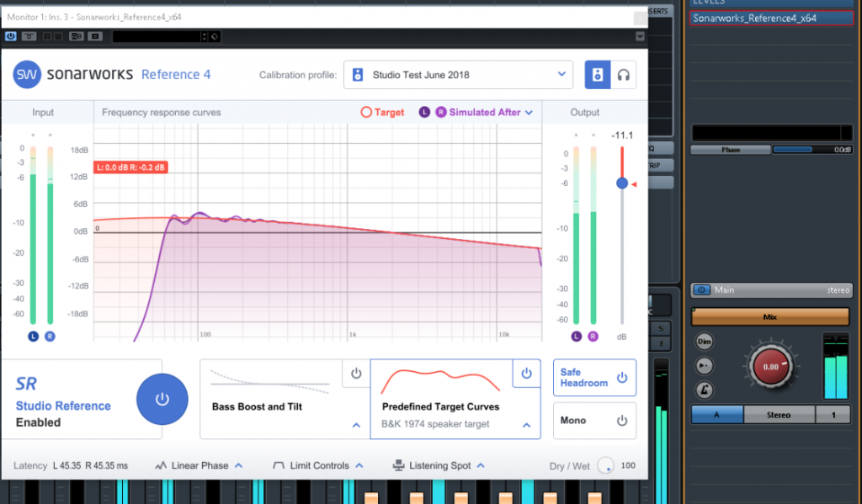The width and height of the screenshot is (862, 504).
Task: Click the plugin bypass power icon in header
Action: (11, 36)
